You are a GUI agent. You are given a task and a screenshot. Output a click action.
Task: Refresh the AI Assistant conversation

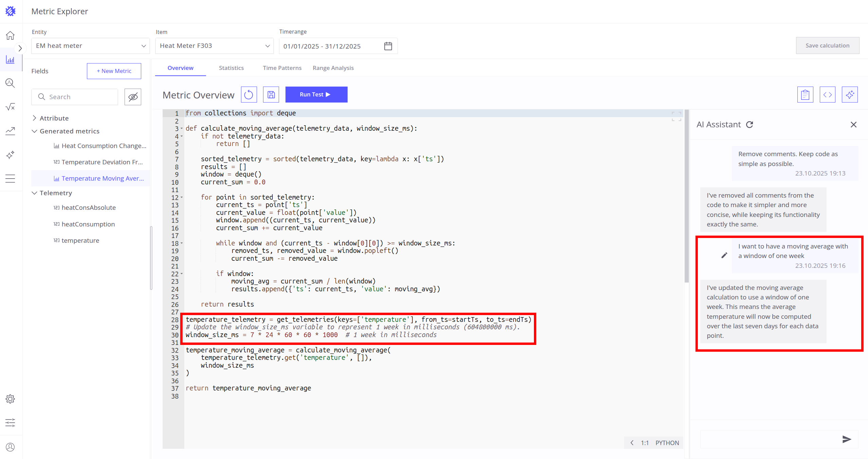coord(750,125)
